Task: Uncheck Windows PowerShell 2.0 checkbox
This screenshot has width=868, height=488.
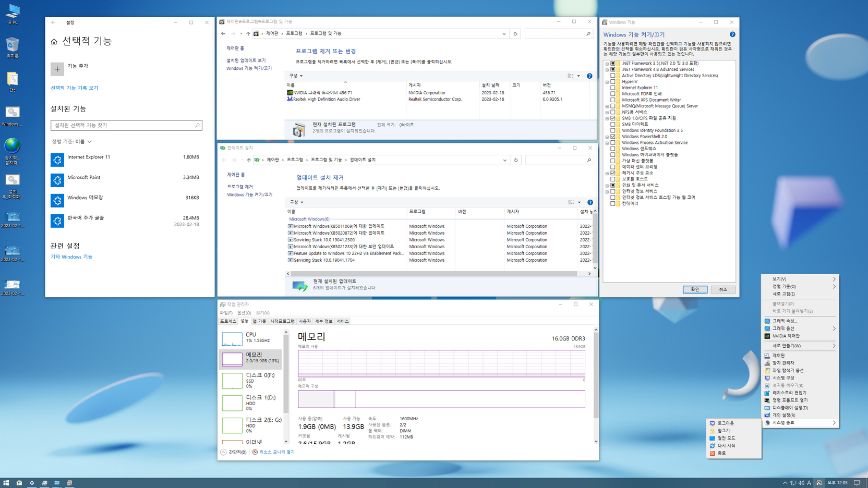Action: [613, 137]
